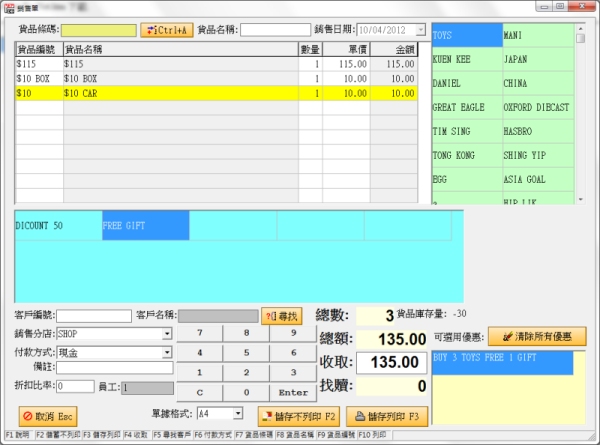Click keypad number 3

pyautogui.click(x=293, y=373)
